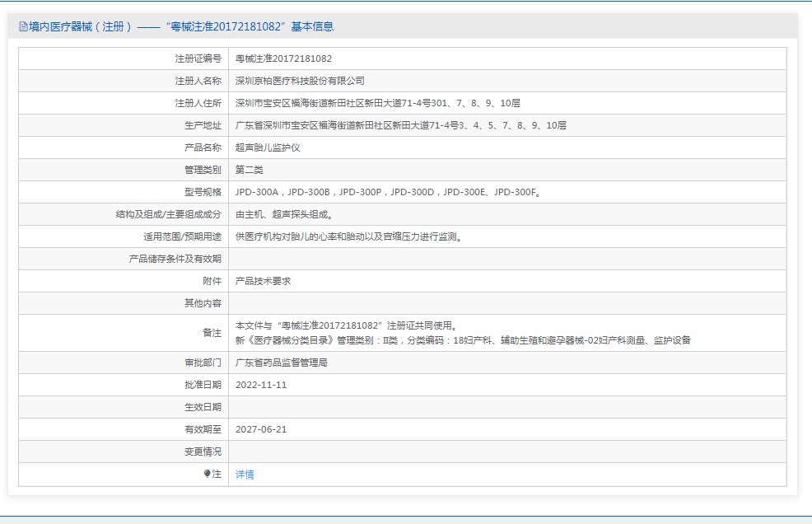Viewport: 812px width, 524px height.
Task: Click the remark line about 医疗器械分类目录
Action: click(x=463, y=339)
